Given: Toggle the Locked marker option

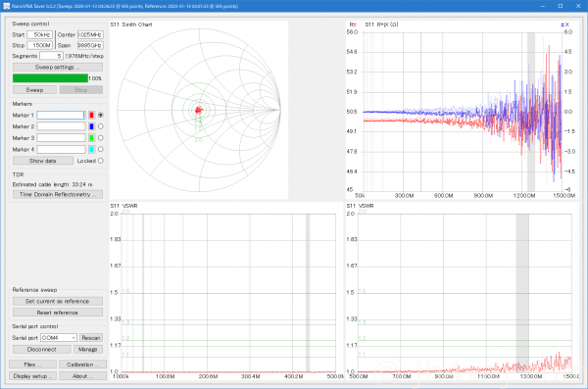Looking at the screenshot, I should click(101, 161).
